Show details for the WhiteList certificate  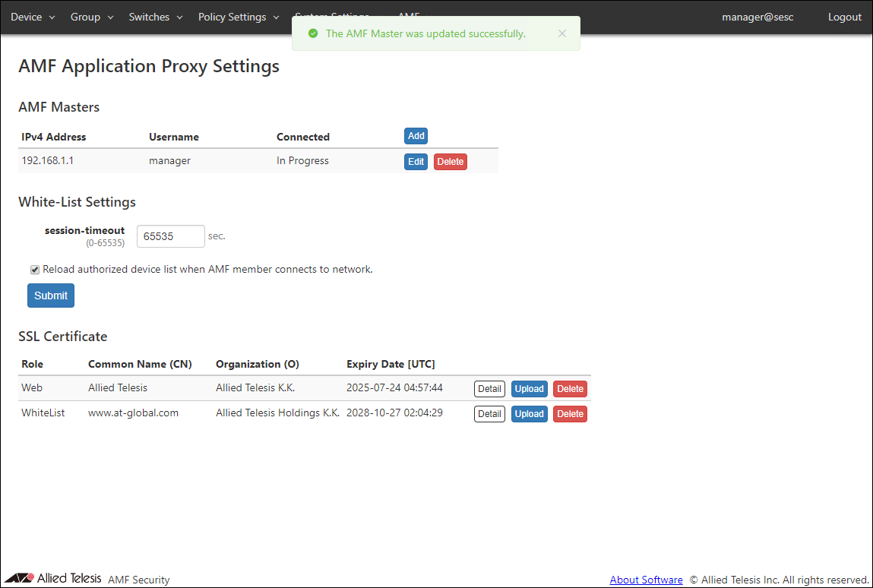point(489,414)
